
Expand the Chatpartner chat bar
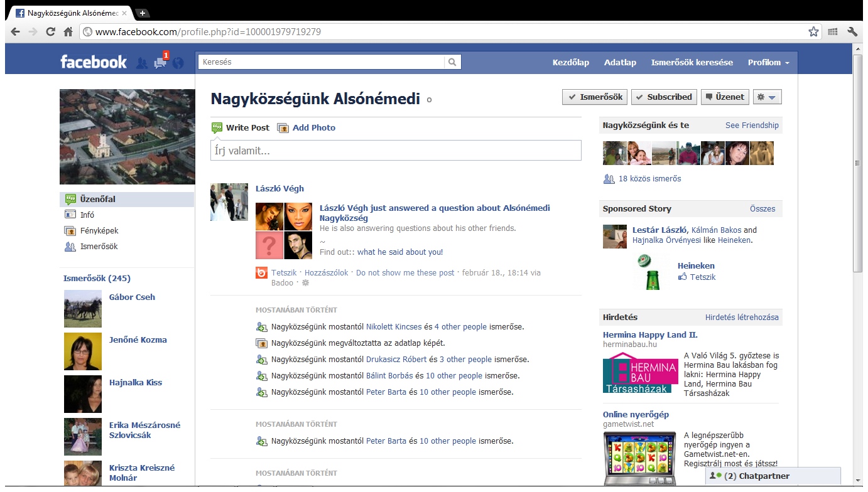pyautogui.click(x=773, y=476)
